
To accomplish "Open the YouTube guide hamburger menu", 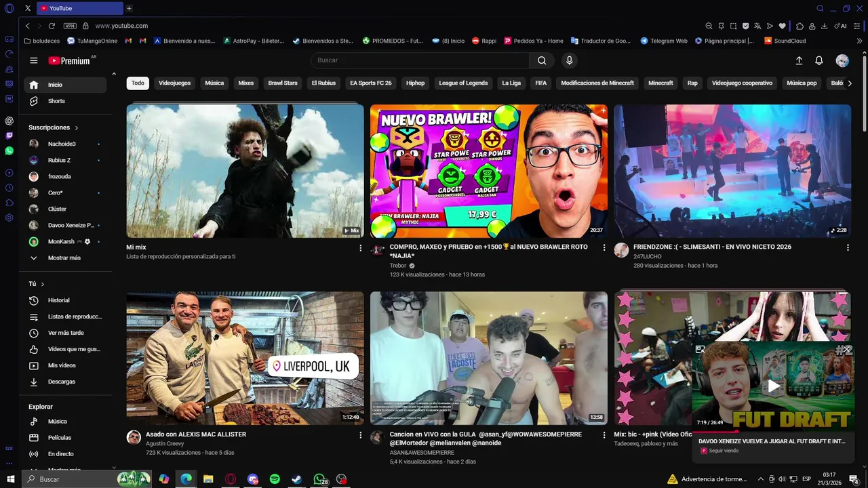I will pyautogui.click(x=34, y=60).
